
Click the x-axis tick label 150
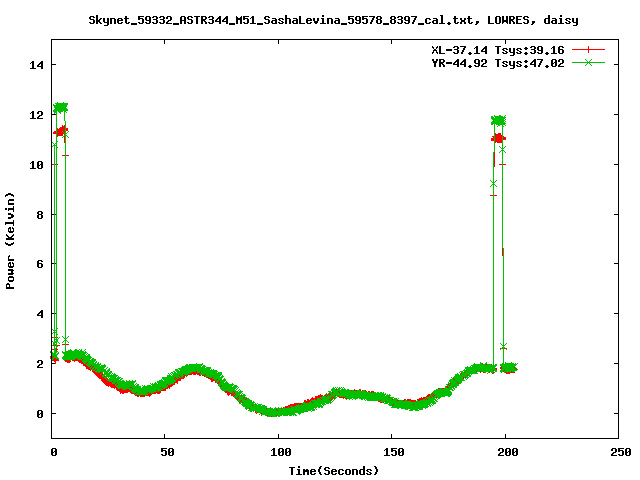click(393, 452)
